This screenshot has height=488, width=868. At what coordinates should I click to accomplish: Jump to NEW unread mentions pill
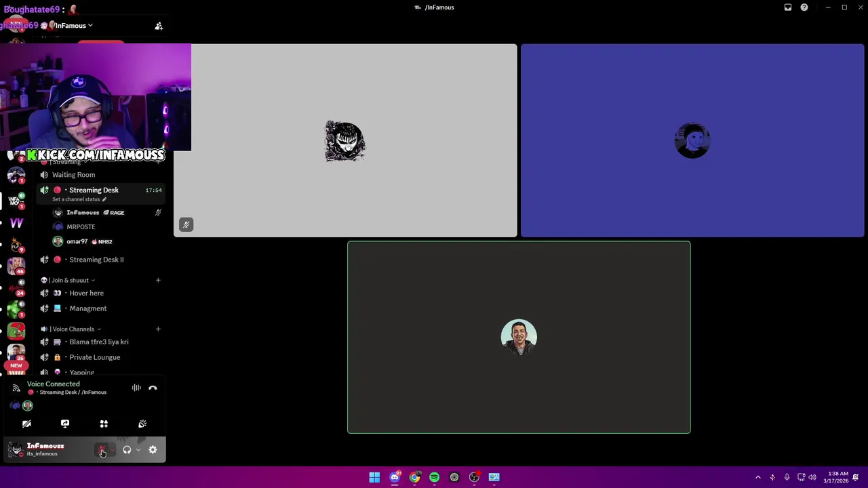[x=16, y=366]
